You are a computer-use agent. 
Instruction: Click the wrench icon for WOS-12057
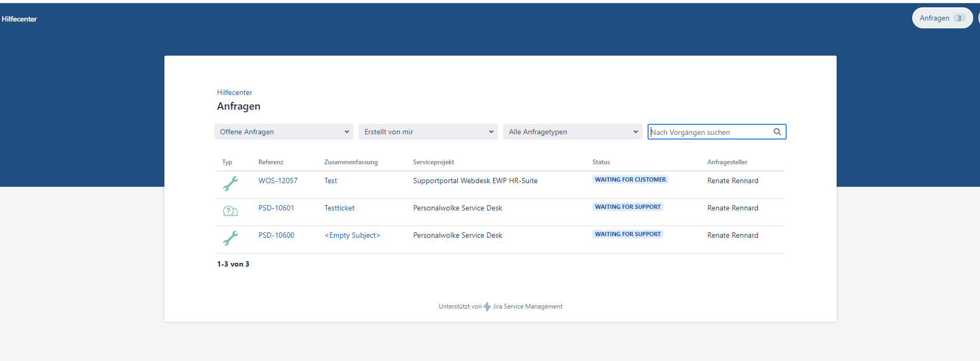point(230,183)
